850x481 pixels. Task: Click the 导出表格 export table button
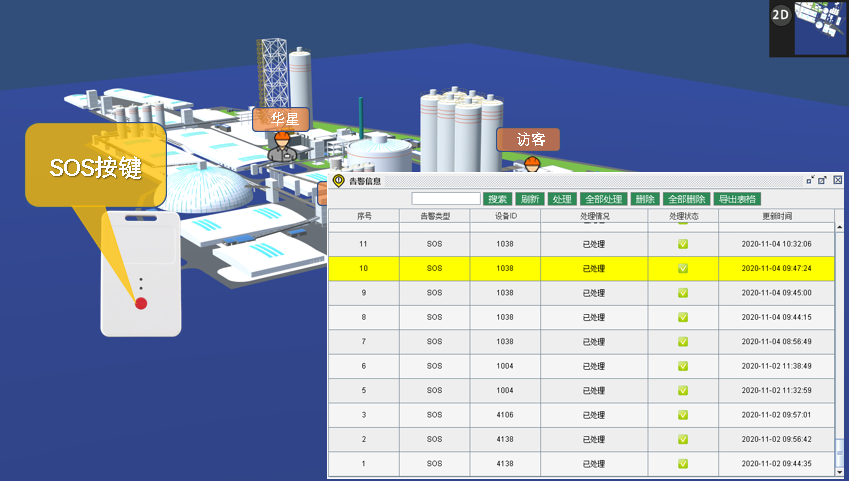pos(738,199)
